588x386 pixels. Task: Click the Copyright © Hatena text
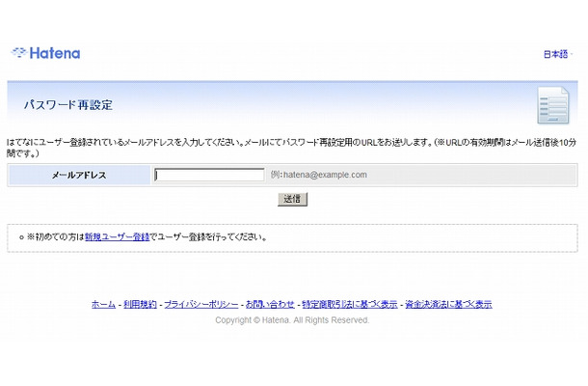[292, 320]
